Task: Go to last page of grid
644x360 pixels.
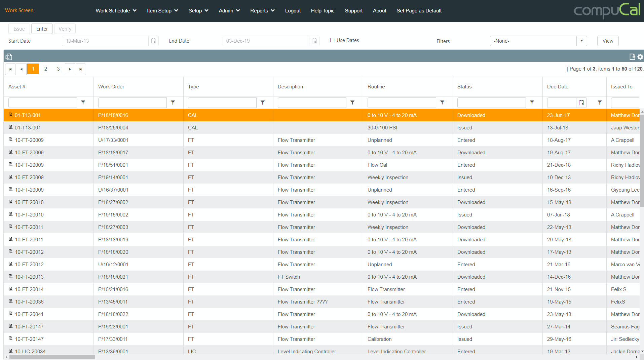Action: 81,69
